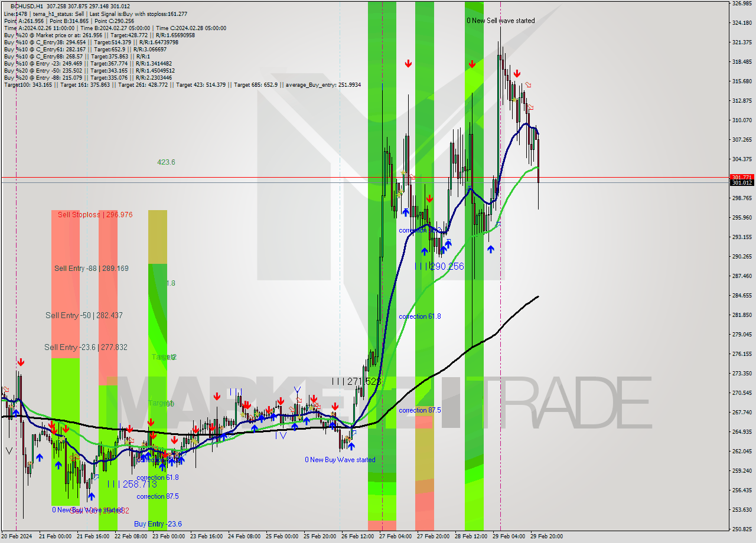Click the '23 Feb 00:00' time axis label
This screenshot has width=756, height=543.
click(168, 537)
